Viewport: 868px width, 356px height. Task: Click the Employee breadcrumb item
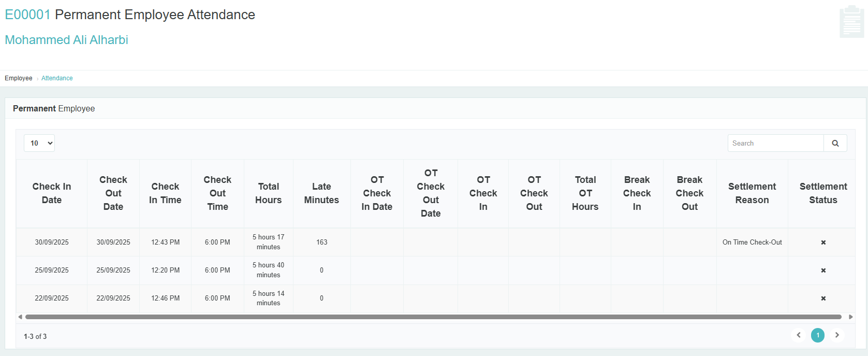tap(19, 78)
